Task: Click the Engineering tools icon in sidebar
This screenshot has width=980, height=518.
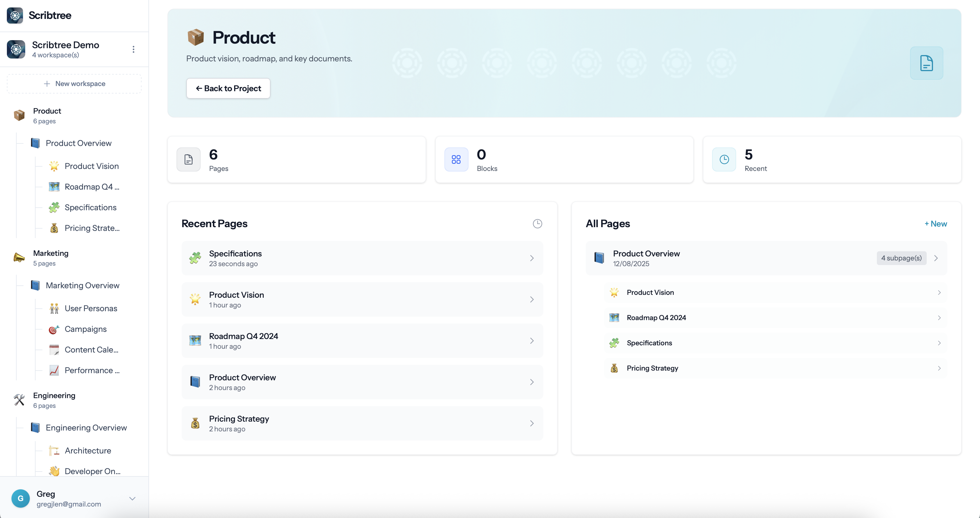Action: [19, 400]
